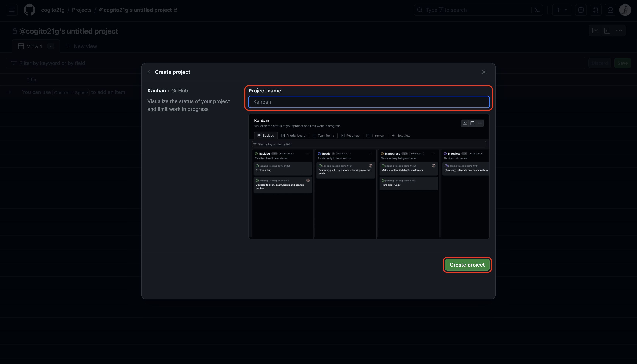The width and height of the screenshot is (637, 364).
Task: Toggle project details side panel icon
Action: (607, 31)
